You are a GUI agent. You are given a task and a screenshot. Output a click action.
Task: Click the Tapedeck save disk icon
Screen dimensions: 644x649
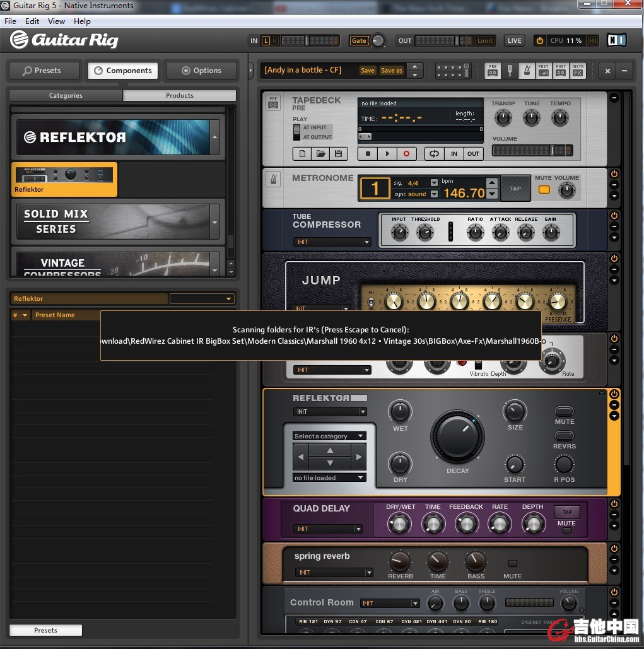338,153
